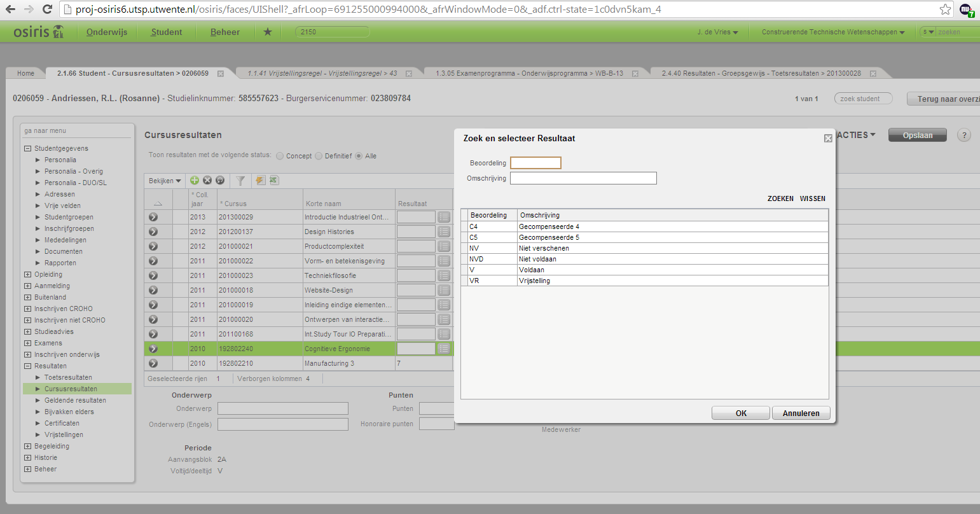Open the Beheer menu
This screenshot has height=514, width=980.
225,32
